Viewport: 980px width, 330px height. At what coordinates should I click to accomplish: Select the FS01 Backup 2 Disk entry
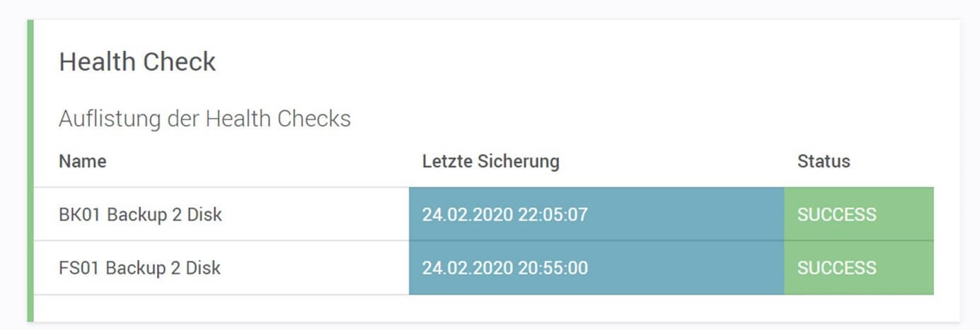pyautogui.click(x=139, y=269)
